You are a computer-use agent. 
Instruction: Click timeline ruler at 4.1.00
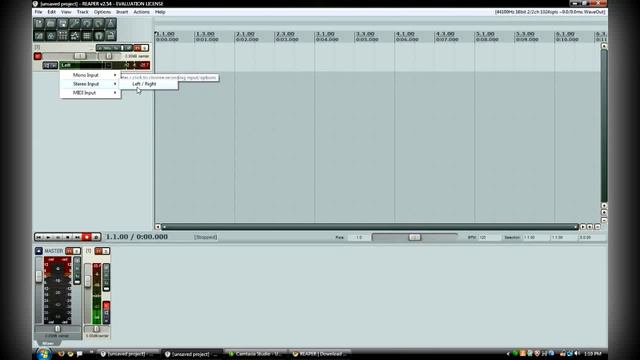click(x=405, y=34)
